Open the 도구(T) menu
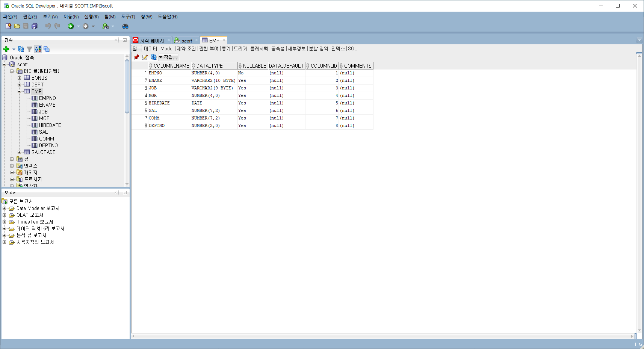644x349 pixels. (128, 17)
